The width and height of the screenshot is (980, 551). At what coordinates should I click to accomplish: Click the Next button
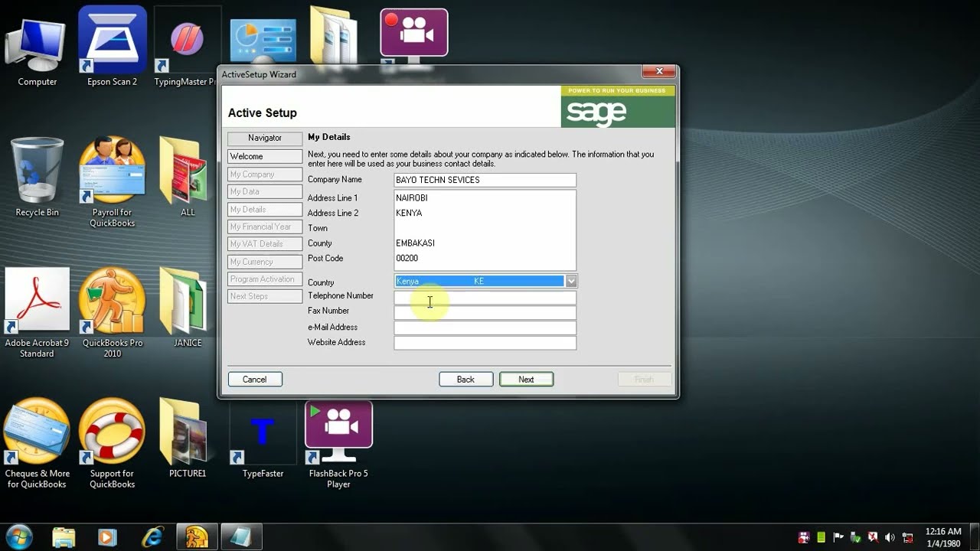[x=526, y=379]
